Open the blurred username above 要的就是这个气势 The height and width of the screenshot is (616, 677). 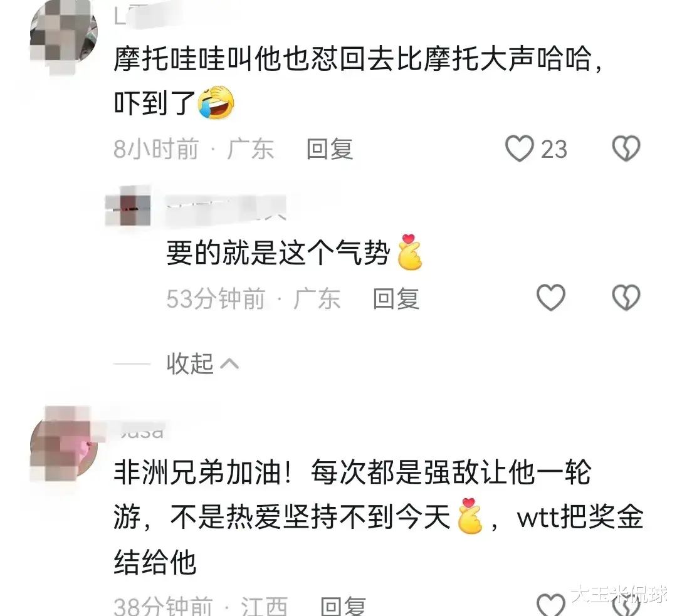226,208
